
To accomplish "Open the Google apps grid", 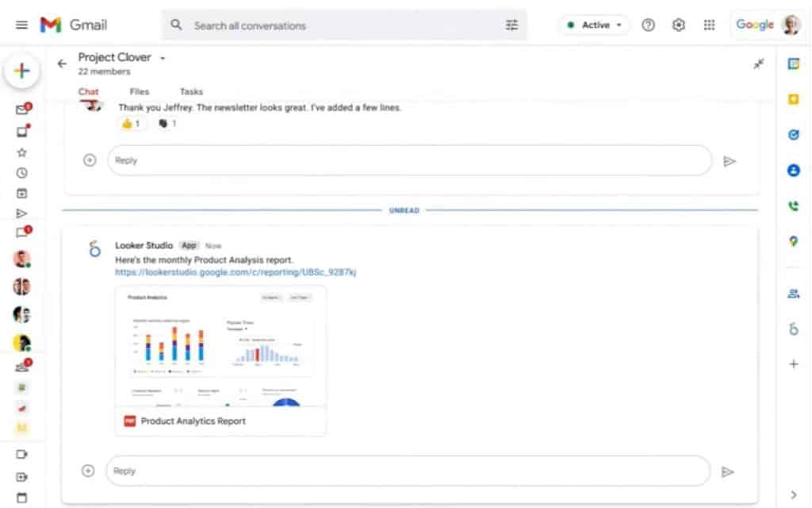I will pos(709,25).
